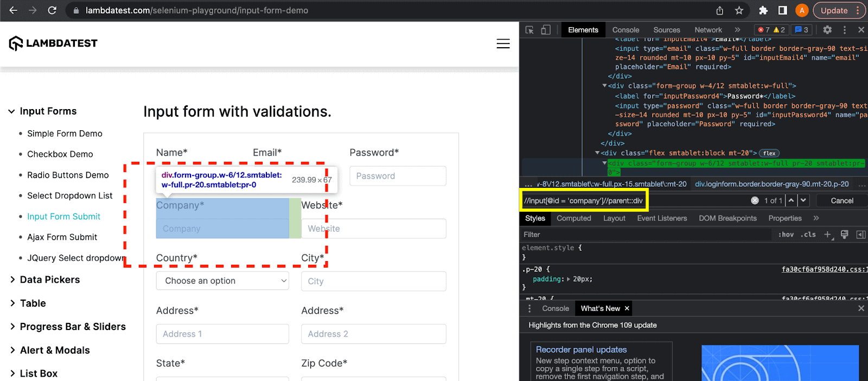Open the browser Extensions puzzle icon
Screen dimensions: 868x381
(763, 10)
